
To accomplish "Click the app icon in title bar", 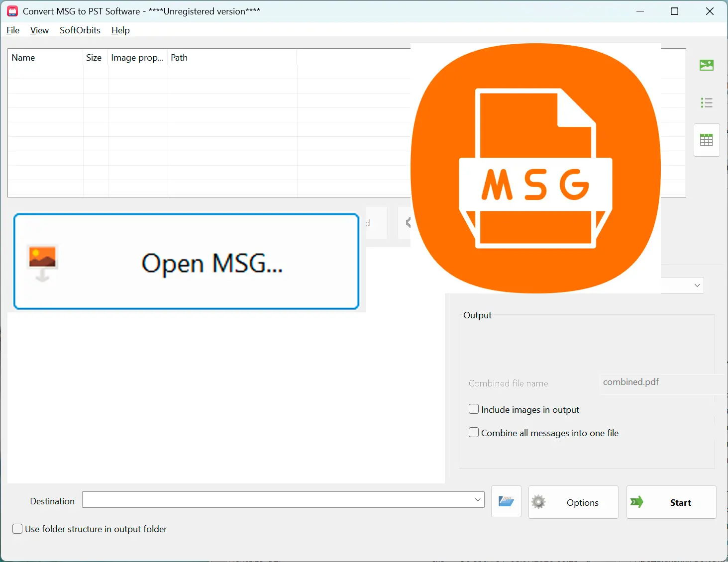I will pyautogui.click(x=12, y=11).
